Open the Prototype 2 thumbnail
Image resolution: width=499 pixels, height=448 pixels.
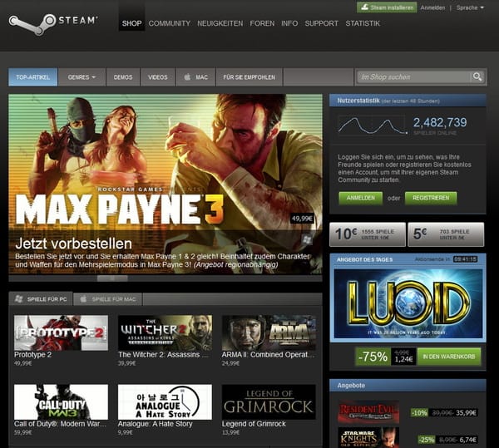pyautogui.click(x=61, y=333)
